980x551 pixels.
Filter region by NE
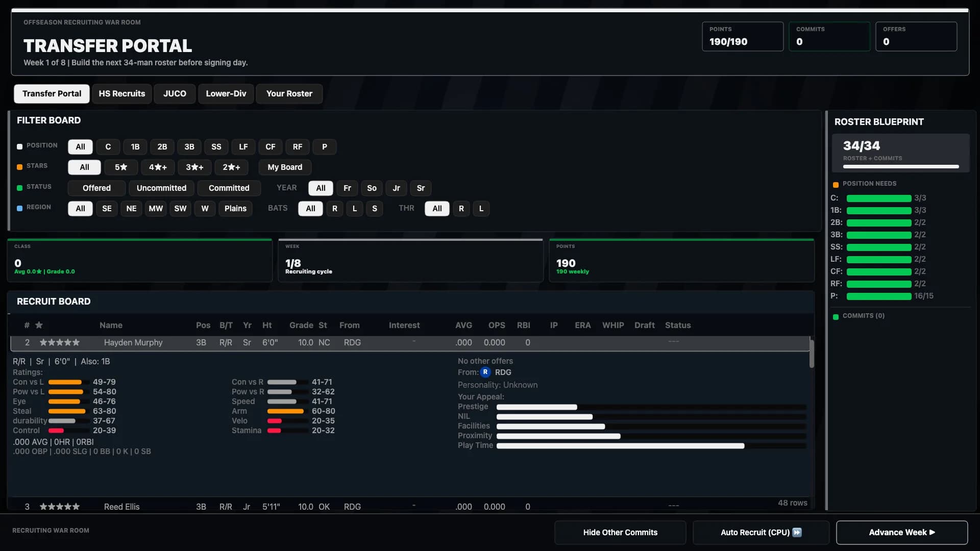(x=131, y=209)
